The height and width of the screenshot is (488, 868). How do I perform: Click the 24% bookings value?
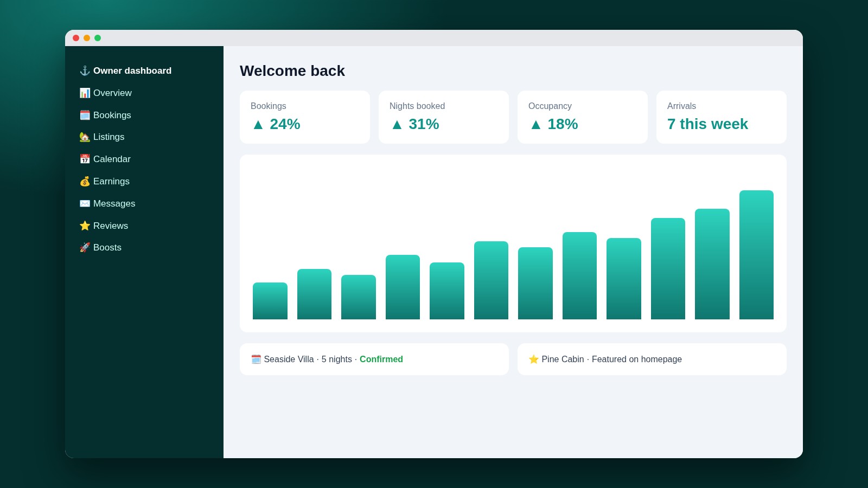pyautogui.click(x=285, y=124)
